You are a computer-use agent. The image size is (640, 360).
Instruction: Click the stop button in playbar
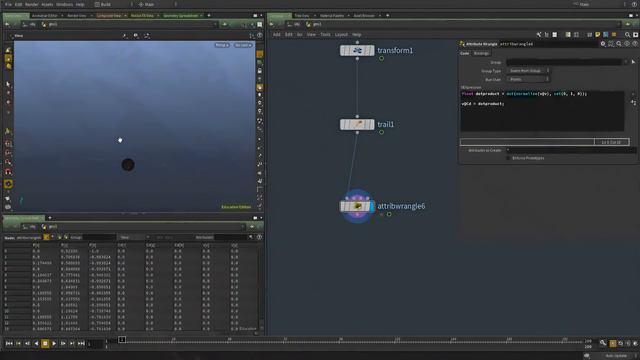pos(45,344)
